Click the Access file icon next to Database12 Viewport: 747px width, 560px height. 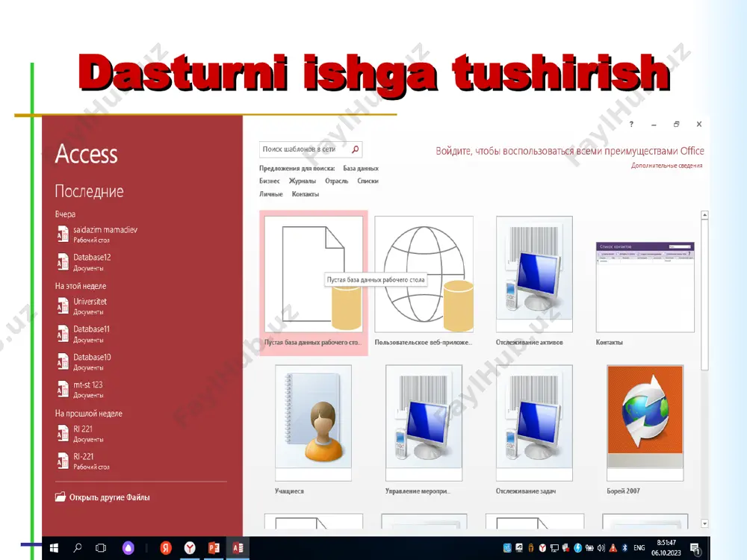click(x=63, y=262)
